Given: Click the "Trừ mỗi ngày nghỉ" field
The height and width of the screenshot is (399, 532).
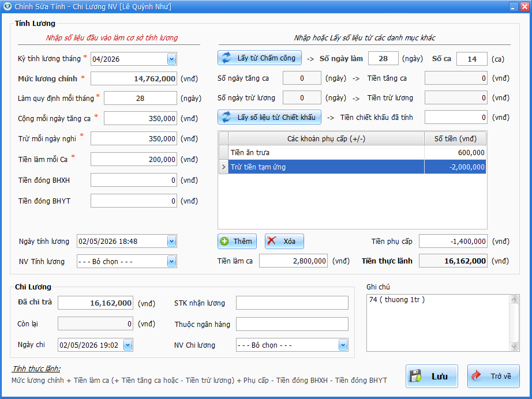Looking at the screenshot, I should 134,138.
